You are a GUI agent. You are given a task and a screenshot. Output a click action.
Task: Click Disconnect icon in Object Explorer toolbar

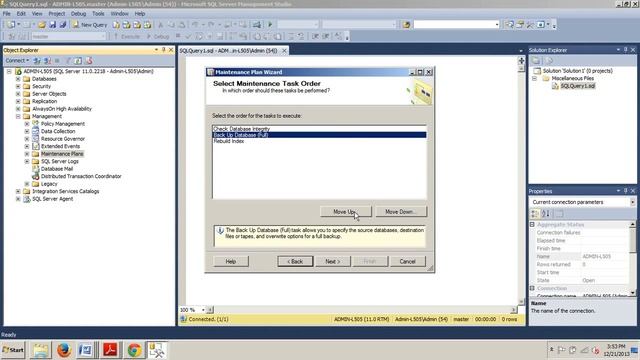pyautogui.click(x=47, y=60)
